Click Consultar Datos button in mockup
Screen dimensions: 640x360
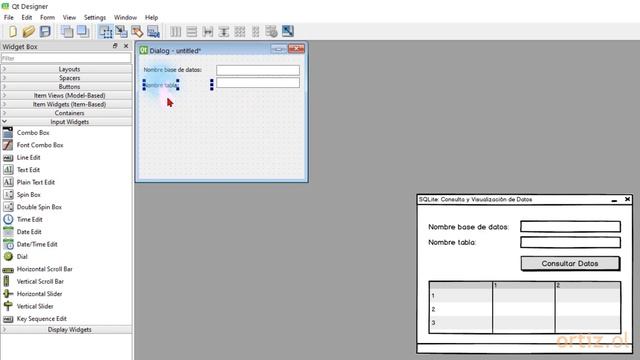coord(570,263)
